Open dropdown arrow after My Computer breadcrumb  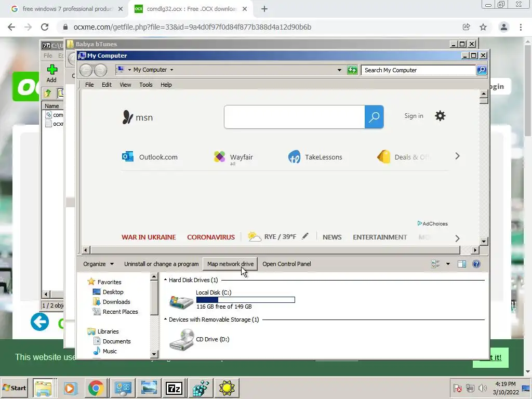[171, 70]
